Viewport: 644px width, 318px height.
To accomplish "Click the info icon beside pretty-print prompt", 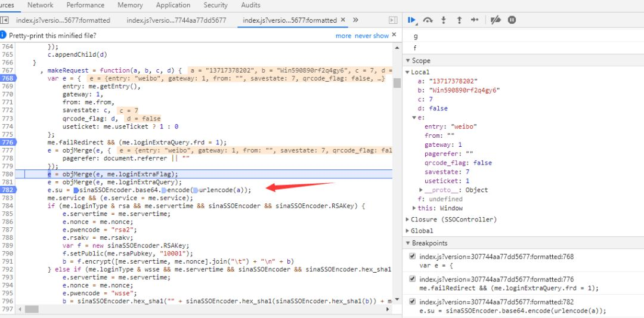I will point(4,35).
